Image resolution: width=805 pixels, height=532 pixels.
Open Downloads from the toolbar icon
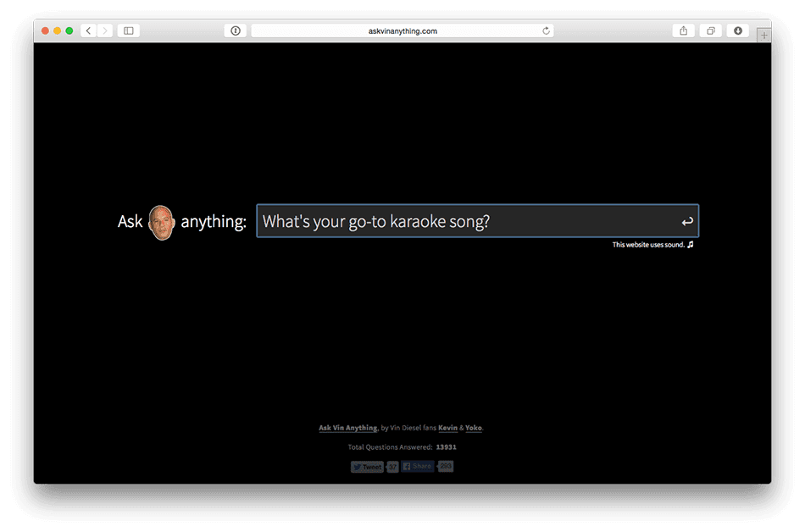(737, 30)
